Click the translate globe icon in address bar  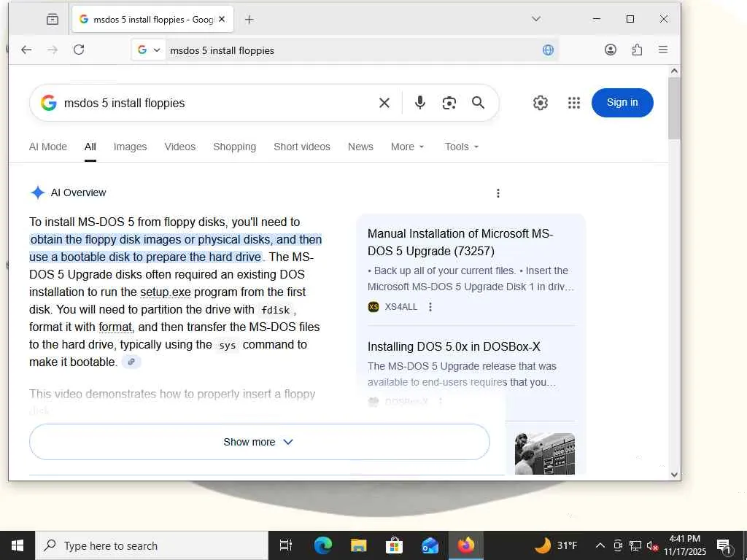point(548,50)
